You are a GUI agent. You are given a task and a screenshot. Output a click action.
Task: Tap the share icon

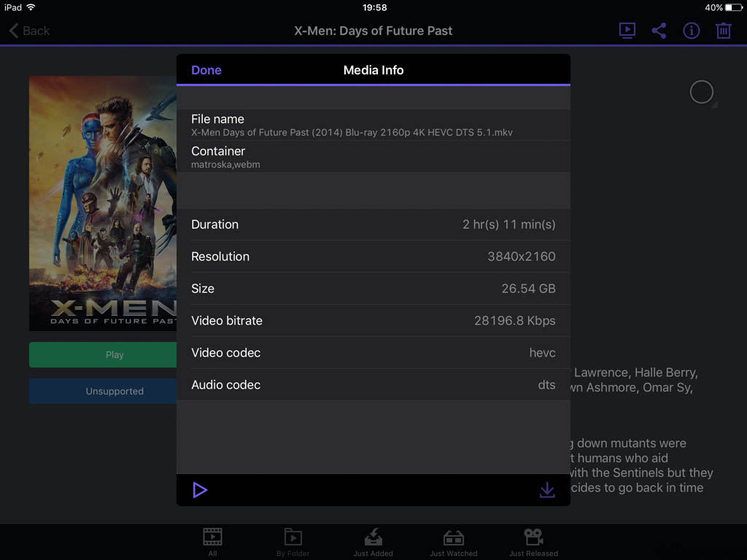coord(659,31)
